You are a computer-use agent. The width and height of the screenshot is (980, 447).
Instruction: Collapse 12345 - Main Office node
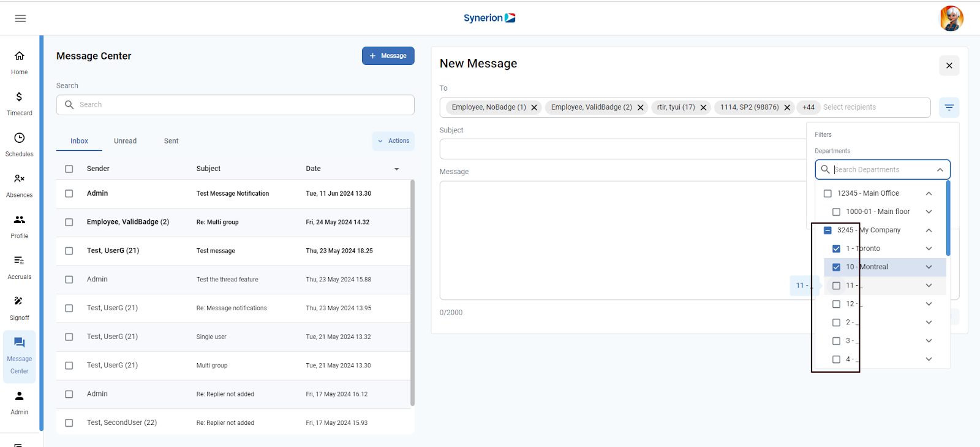929,193
